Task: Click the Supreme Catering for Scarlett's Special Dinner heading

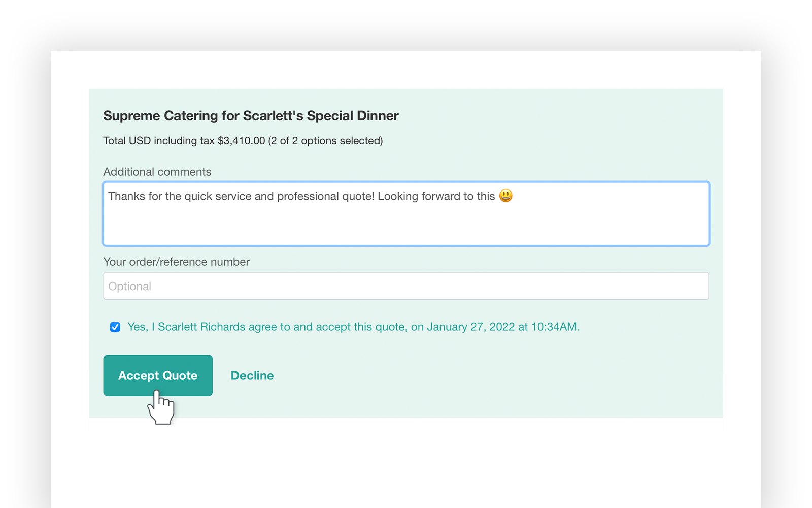Action: tap(251, 116)
